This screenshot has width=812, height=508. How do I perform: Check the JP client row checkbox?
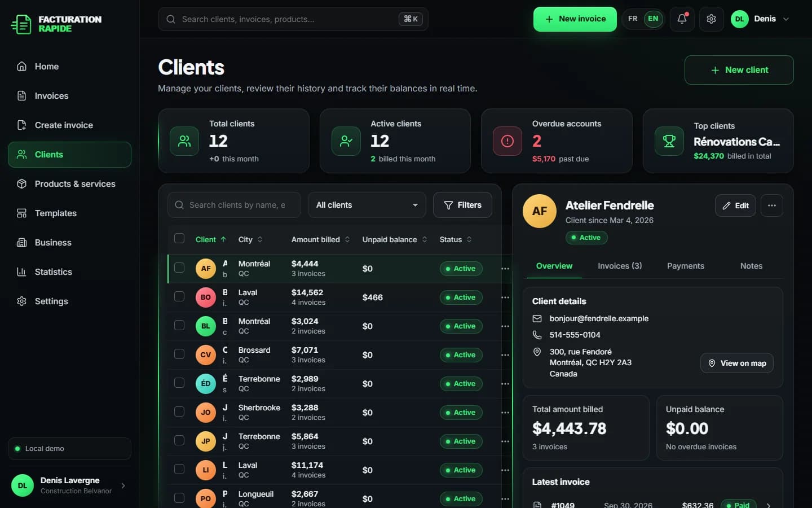tap(179, 440)
